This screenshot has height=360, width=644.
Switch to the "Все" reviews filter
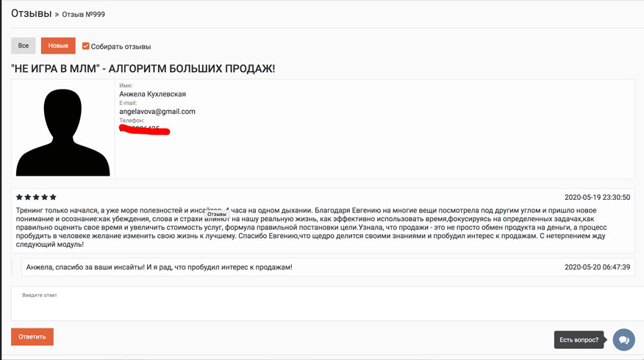(24, 46)
